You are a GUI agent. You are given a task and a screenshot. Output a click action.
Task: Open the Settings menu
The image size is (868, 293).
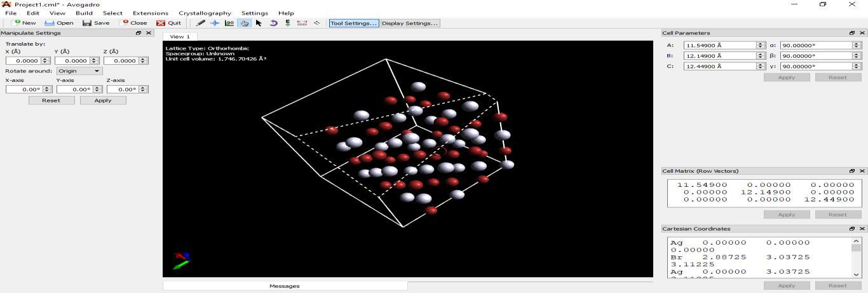point(255,13)
